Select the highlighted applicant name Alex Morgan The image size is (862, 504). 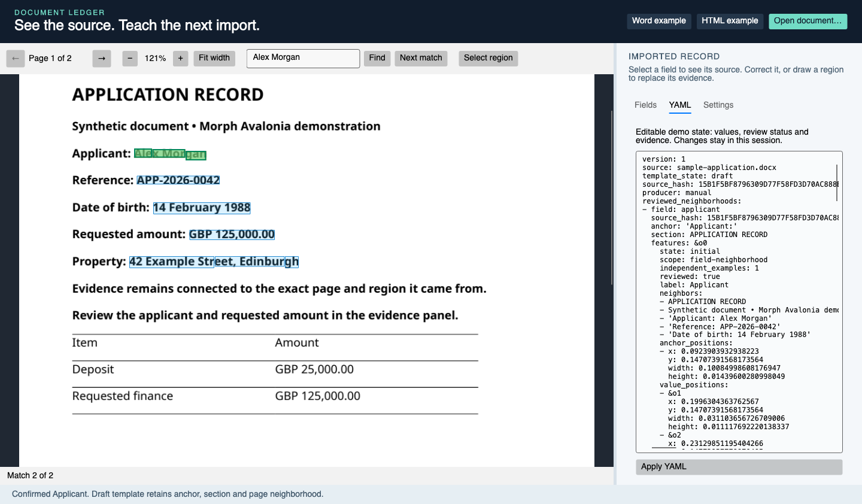170,154
